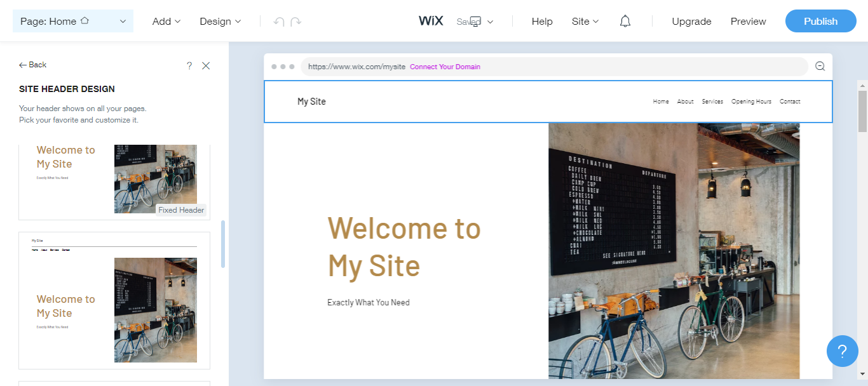Click the Exactly What You Need subtitle
This screenshot has width=868, height=386.
(x=369, y=302)
